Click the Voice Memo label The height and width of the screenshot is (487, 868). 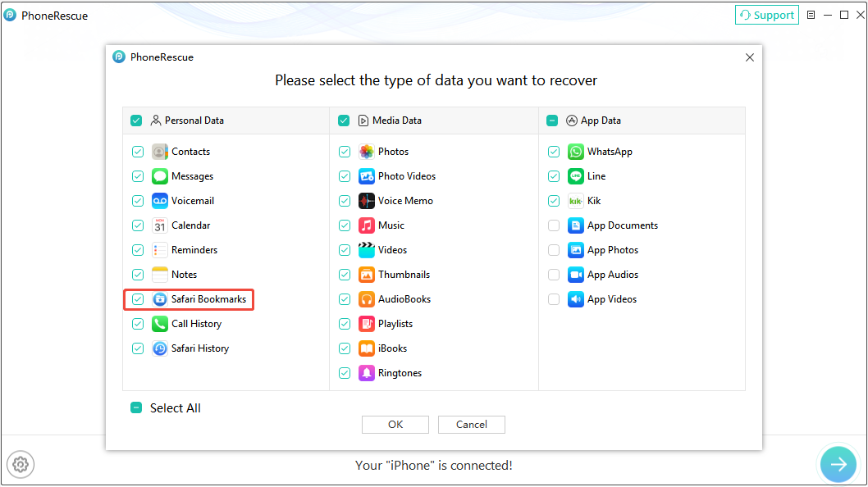coord(406,201)
